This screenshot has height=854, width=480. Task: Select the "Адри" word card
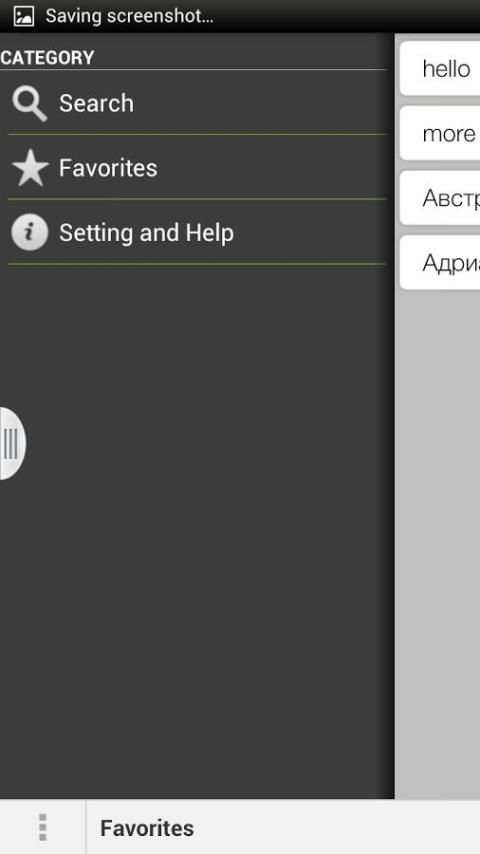pyautogui.click(x=440, y=263)
